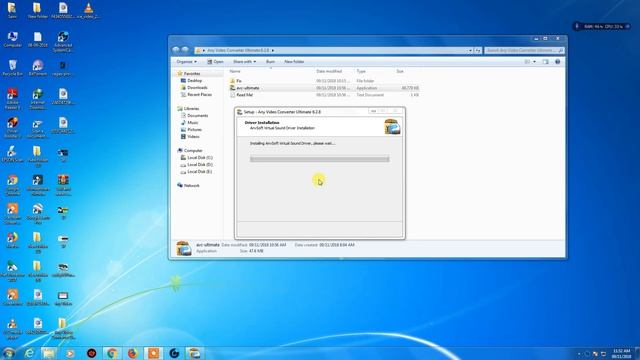Select the Google Chrome desktop shortcut

[x=13, y=185]
